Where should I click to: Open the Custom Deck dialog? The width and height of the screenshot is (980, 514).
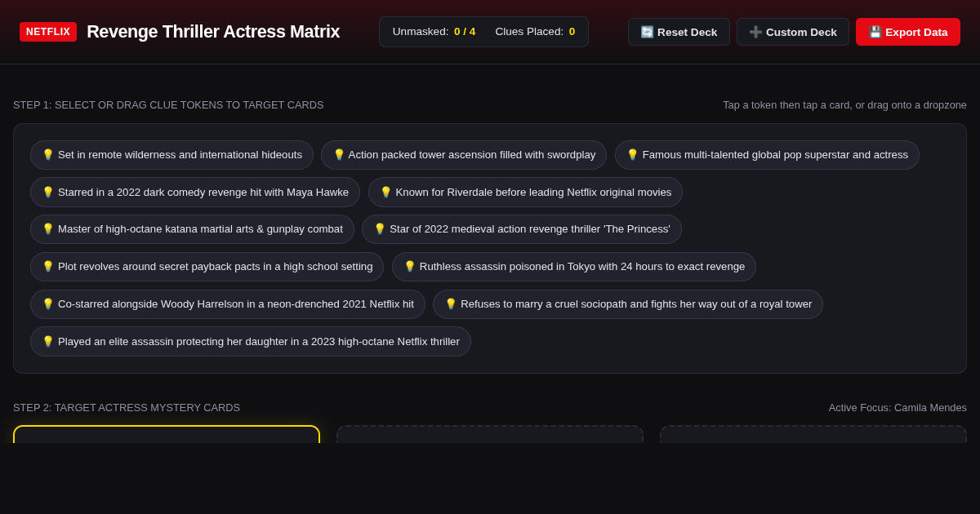[x=793, y=32]
